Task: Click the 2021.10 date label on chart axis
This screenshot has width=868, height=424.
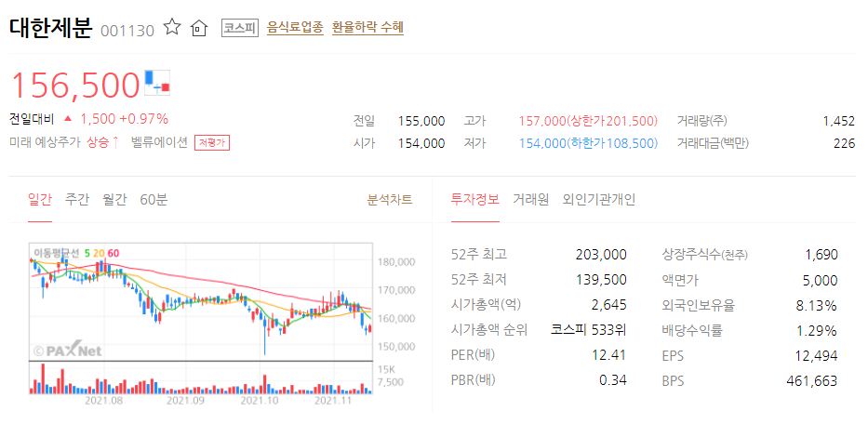Action: (260, 400)
